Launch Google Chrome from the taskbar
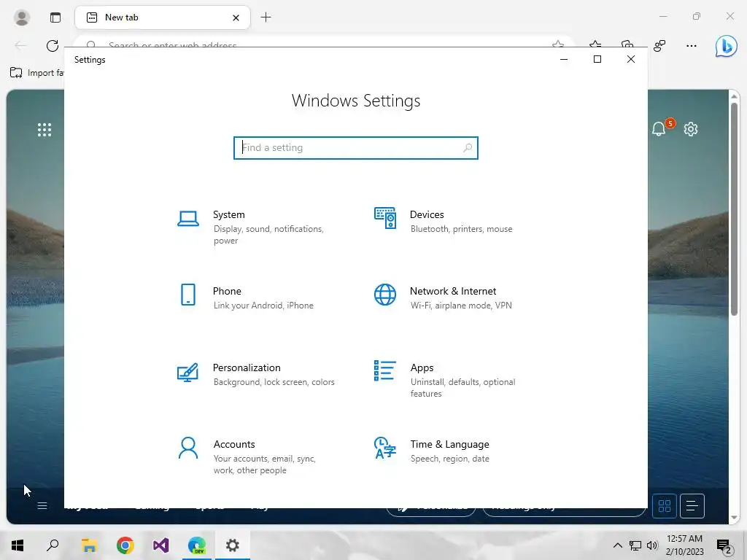The height and width of the screenshot is (560, 747). pos(125,545)
